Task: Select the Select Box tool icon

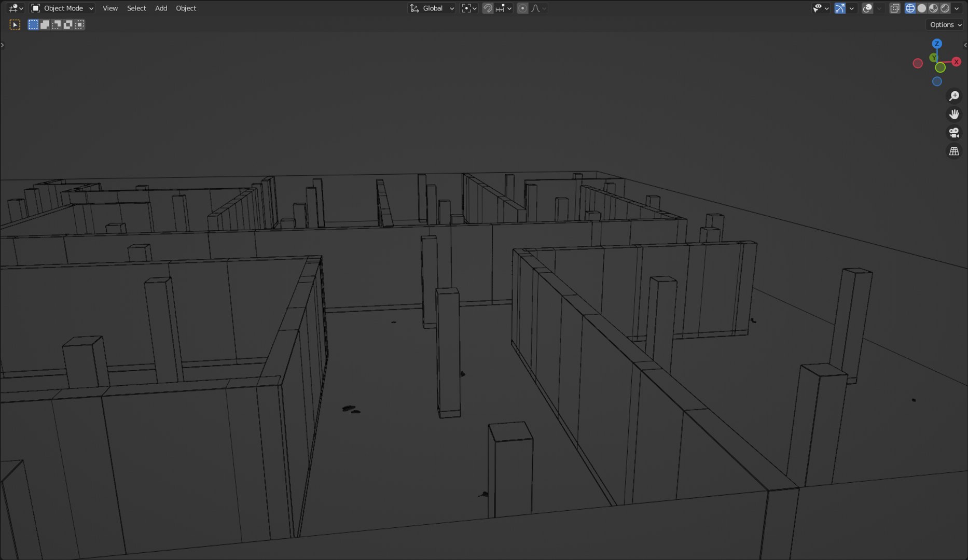Action: 15,25
